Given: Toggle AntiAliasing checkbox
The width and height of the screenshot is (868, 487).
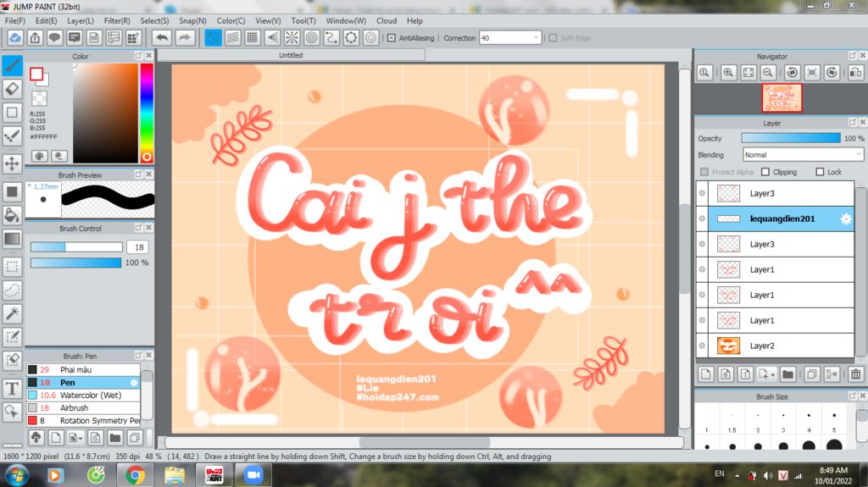Looking at the screenshot, I should coord(392,38).
